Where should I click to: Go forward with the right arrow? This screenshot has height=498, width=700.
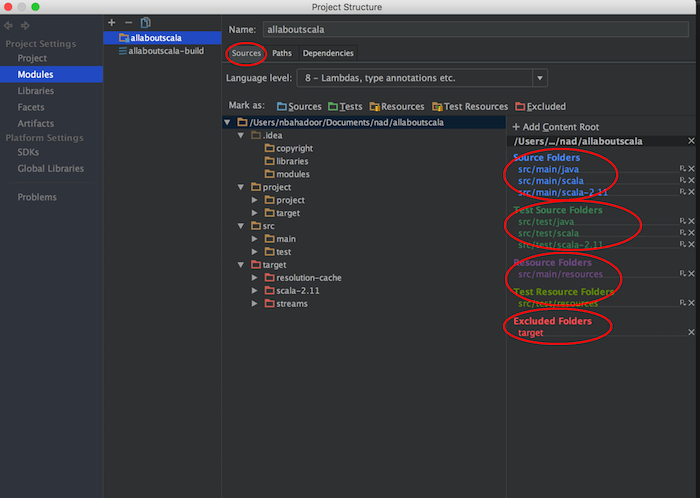pos(25,25)
